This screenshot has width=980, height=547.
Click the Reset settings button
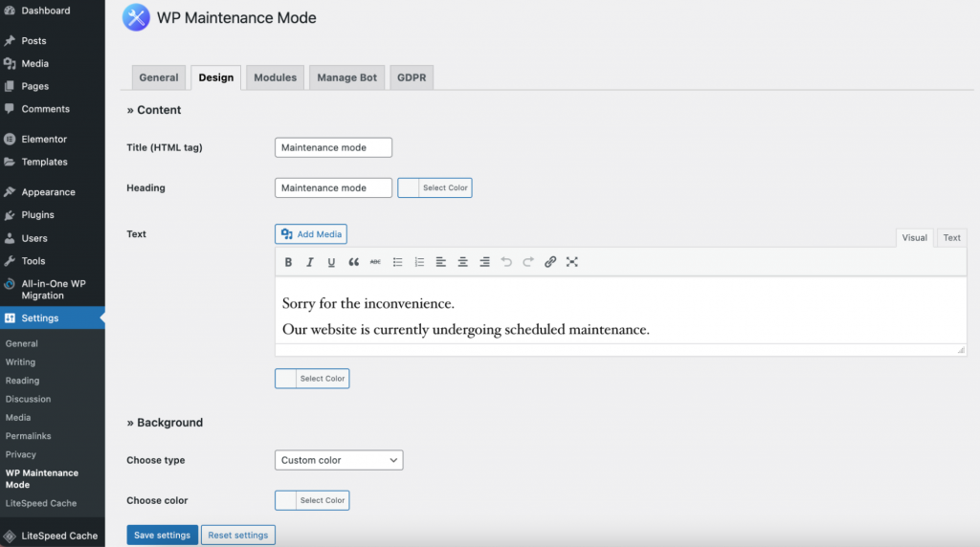[238, 535]
